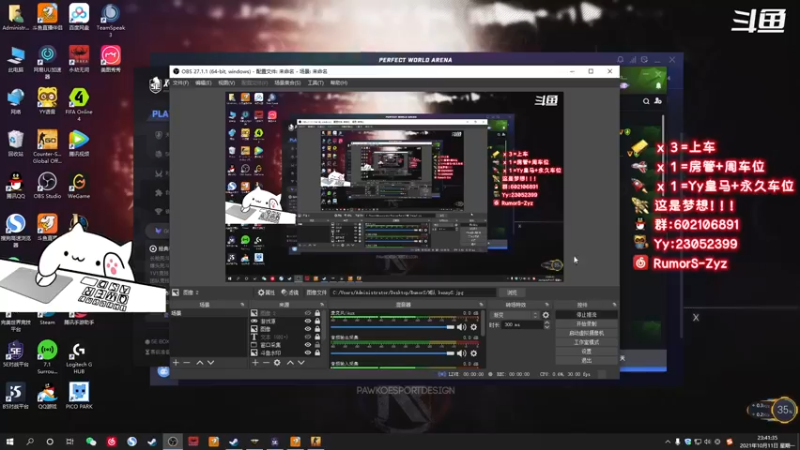This screenshot has width=800, height=450.
Task: Toggle visibility of 游戏源 source
Action: 308,321
